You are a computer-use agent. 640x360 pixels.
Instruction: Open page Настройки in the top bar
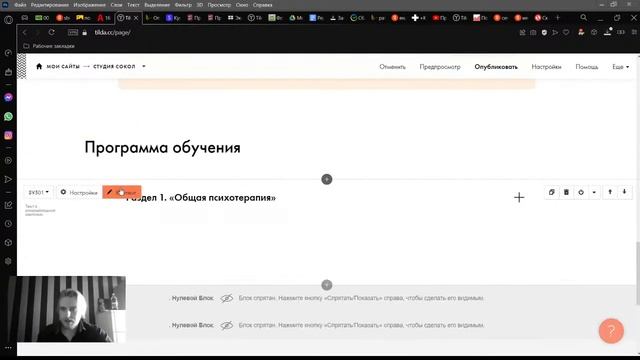point(546,67)
